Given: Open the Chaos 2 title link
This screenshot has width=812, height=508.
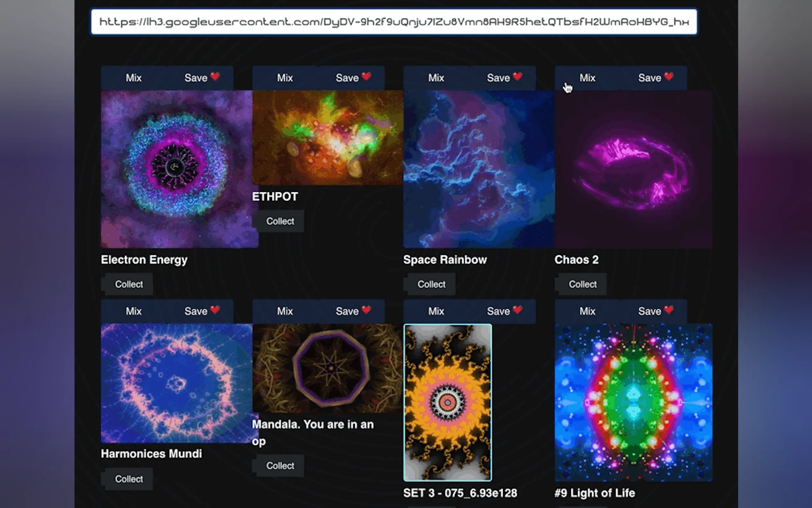Looking at the screenshot, I should (576, 260).
